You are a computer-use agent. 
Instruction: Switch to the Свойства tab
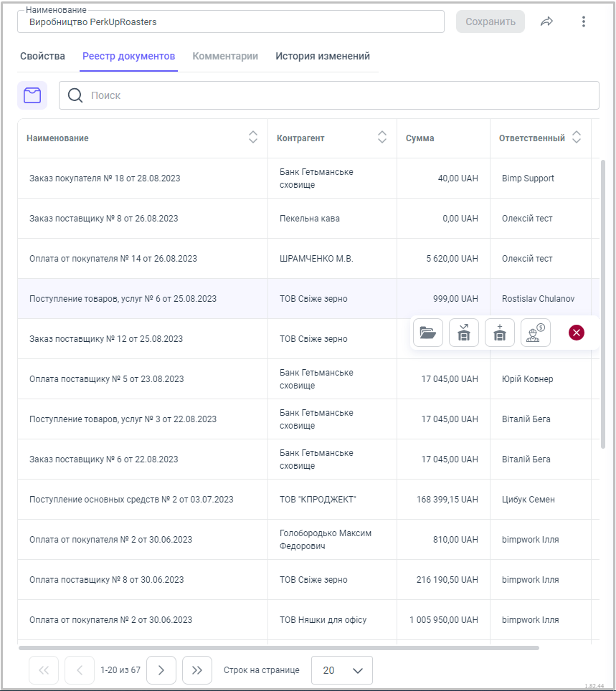click(x=42, y=57)
